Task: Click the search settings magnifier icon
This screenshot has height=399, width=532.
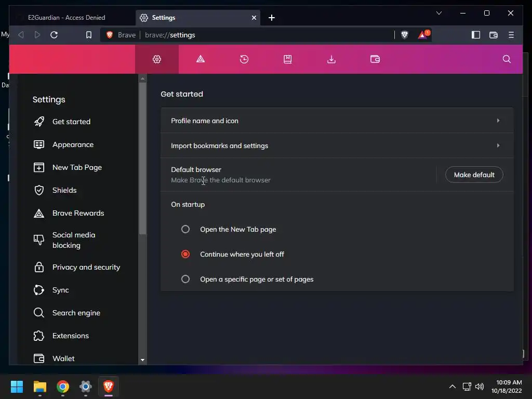Action: pyautogui.click(x=507, y=59)
